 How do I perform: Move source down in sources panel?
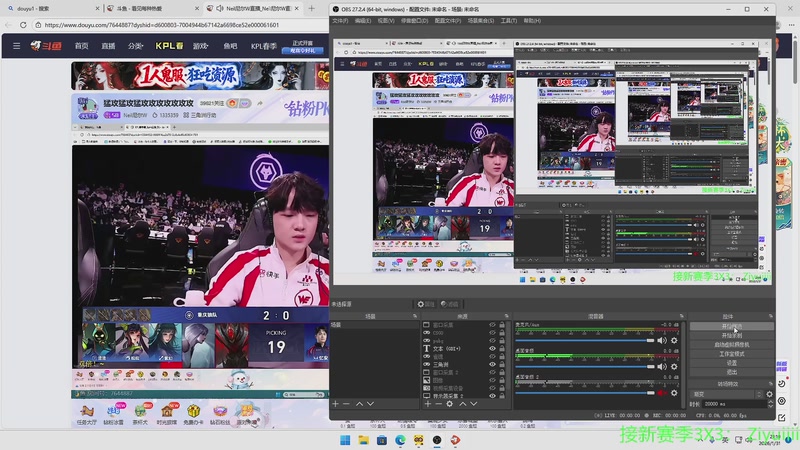473,404
